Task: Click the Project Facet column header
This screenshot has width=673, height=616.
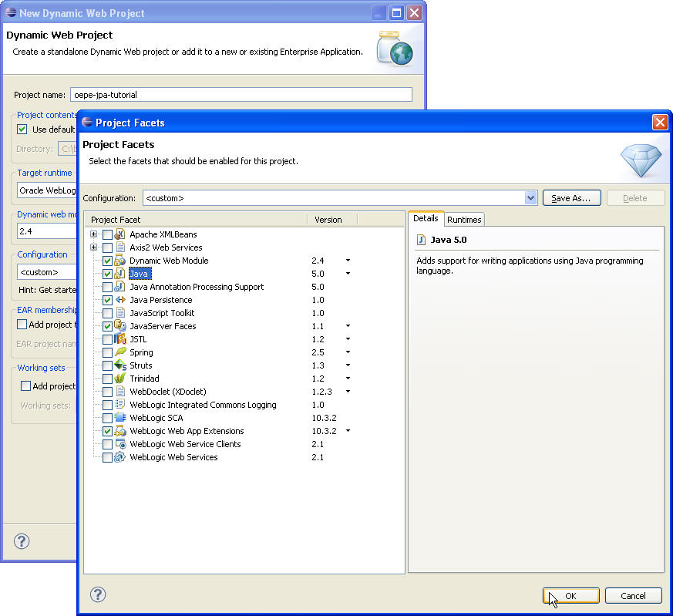Action: pyautogui.click(x=196, y=220)
